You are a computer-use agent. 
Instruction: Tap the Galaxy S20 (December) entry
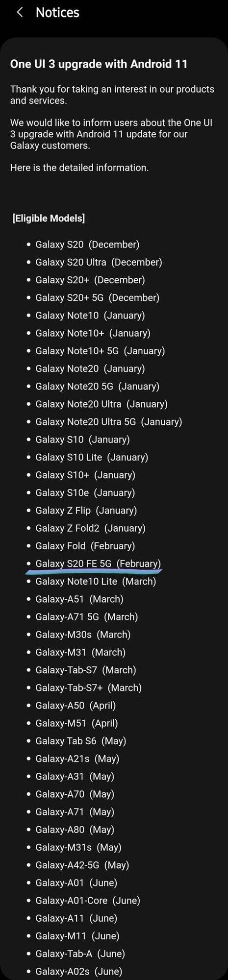click(87, 244)
